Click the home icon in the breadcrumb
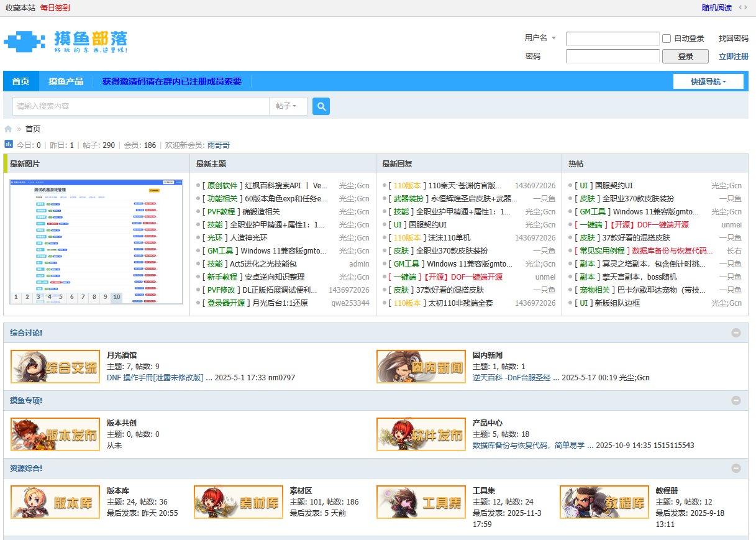756x540 pixels. [x=8, y=129]
